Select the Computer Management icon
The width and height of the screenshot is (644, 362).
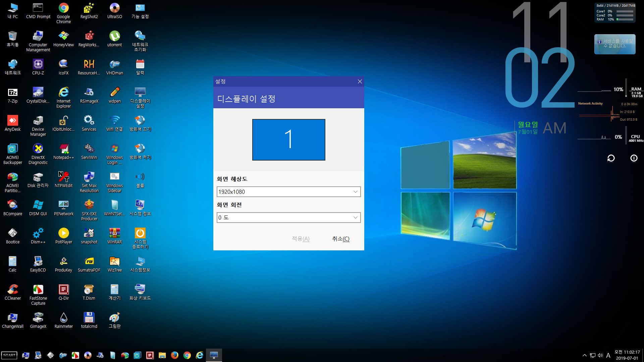[x=38, y=42]
